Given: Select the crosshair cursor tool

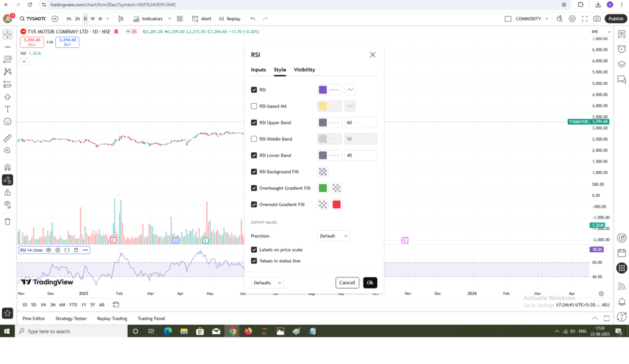Looking at the screenshot, I should click(x=7, y=34).
